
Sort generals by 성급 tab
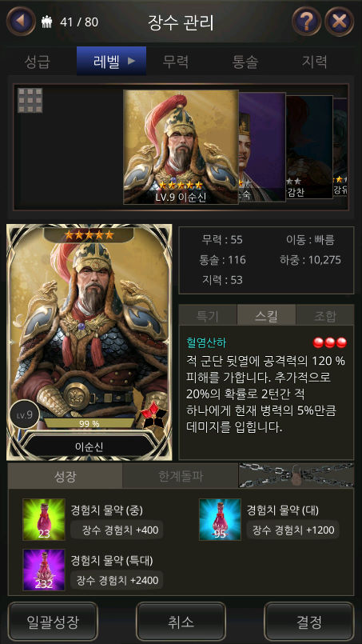[x=37, y=62]
